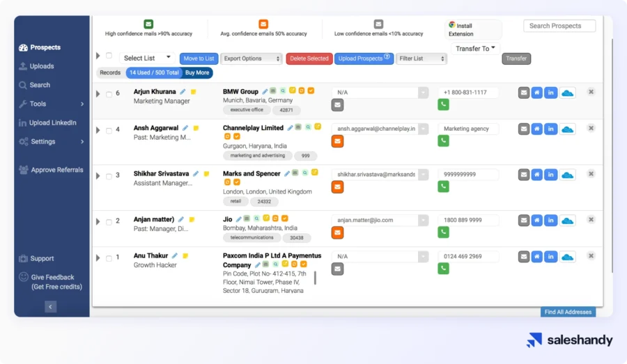
Task: Click the grey mail icon under Arjun Khurana's N/A email
Action: click(337, 105)
